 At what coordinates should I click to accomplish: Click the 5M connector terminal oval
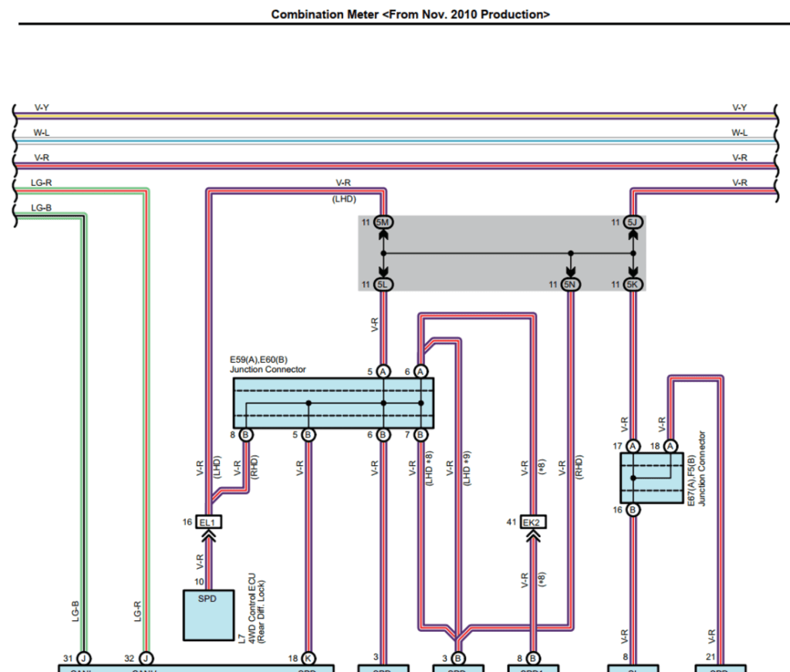[x=383, y=222]
